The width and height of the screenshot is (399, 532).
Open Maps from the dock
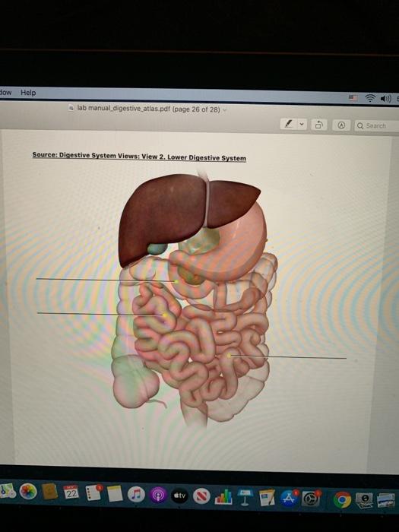click(7, 491)
